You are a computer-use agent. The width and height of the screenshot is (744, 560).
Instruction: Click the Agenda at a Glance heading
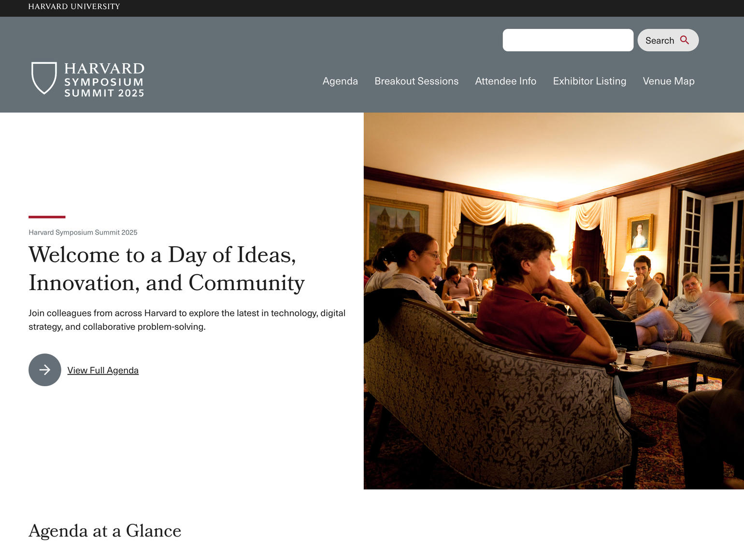pyautogui.click(x=105, y=531)
